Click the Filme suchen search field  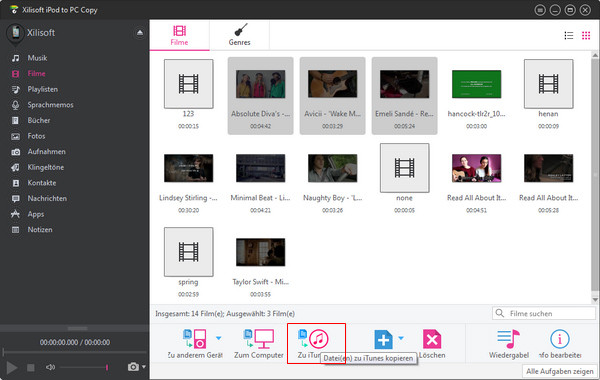544,313
